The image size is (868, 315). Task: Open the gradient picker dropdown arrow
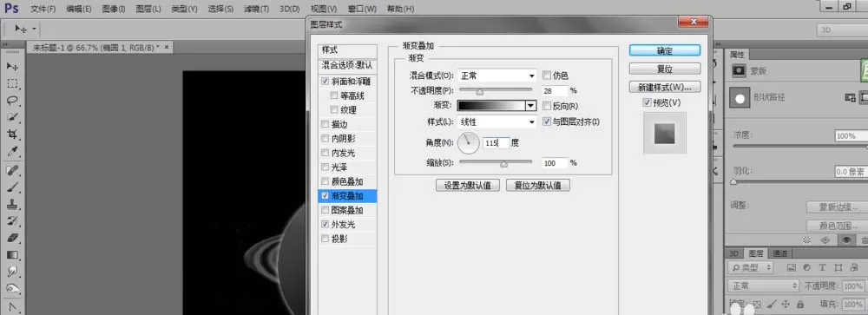[531, 106]
